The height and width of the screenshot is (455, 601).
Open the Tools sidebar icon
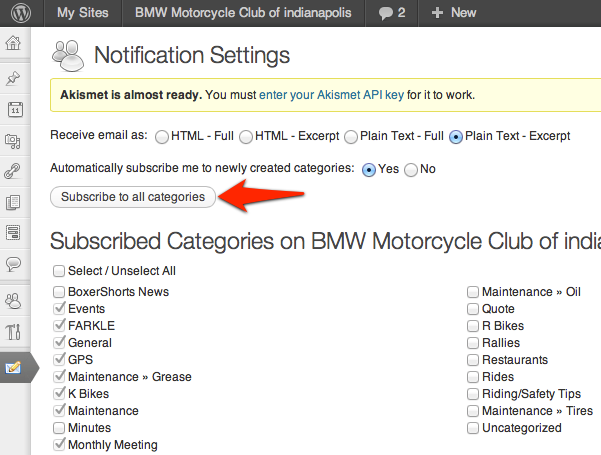[13, 332]
